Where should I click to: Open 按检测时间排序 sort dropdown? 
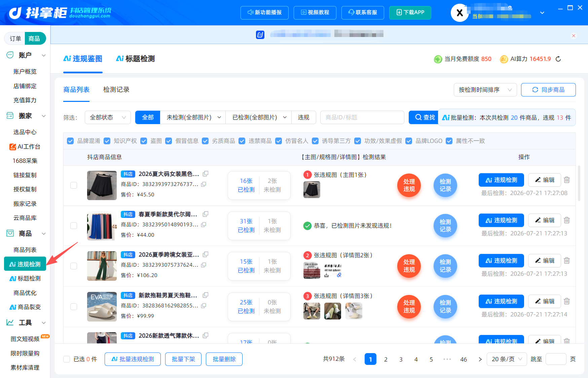pyautogui.click(x=485, y=90)
